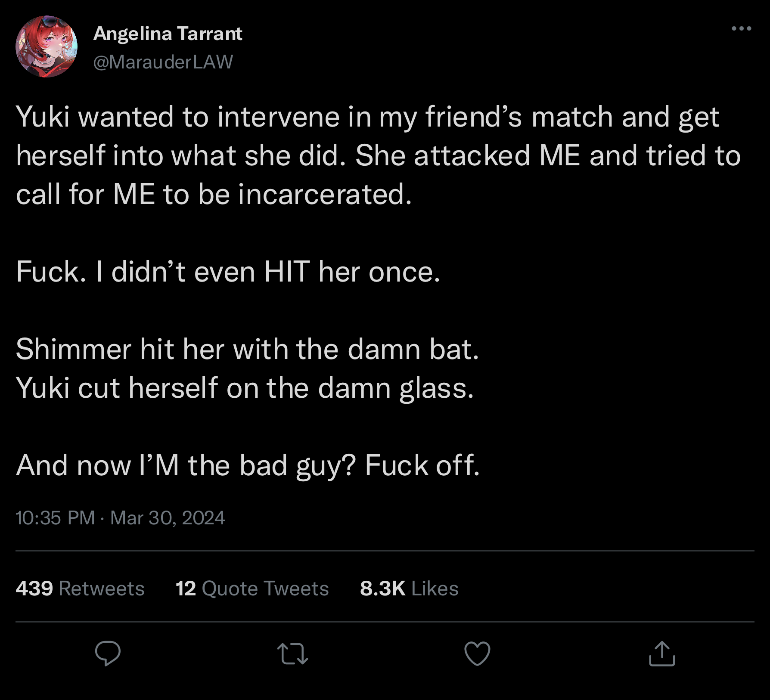Click the line ending 'to be incarcerated.'
This screenshot has width=770, height=700.
(x=214, y=194)
